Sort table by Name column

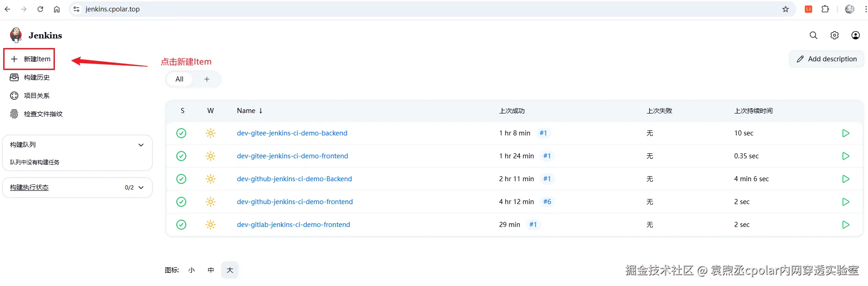click(250, 111)
